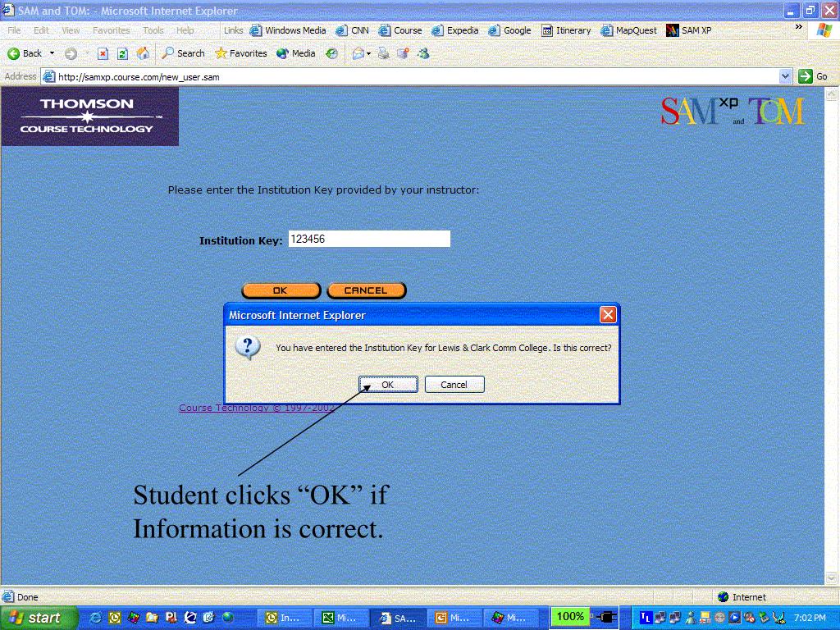Expand the address bar URL dropdown
The image size is (840, 630).
point(785,76)
